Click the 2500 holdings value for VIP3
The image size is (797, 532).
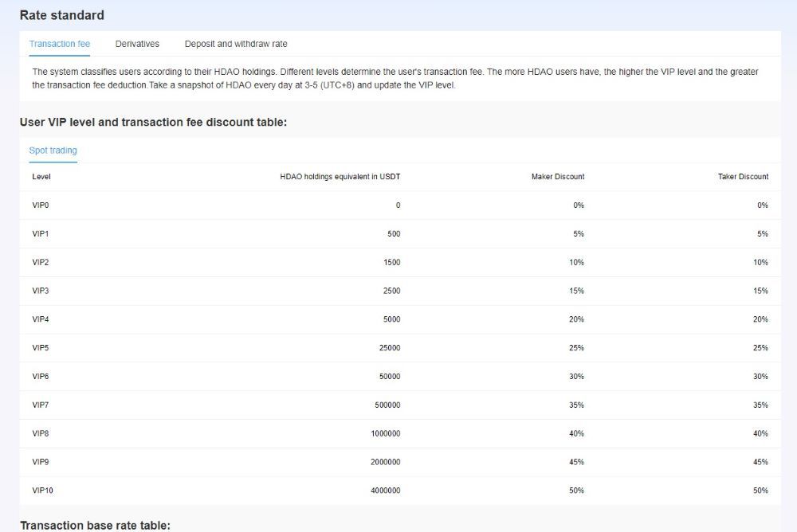[392, 291]
